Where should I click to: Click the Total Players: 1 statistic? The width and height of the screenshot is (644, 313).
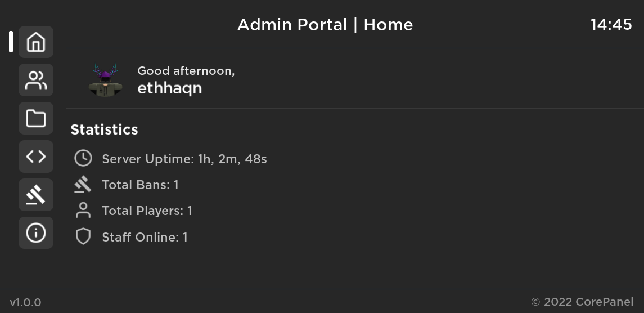coord(147,211)
